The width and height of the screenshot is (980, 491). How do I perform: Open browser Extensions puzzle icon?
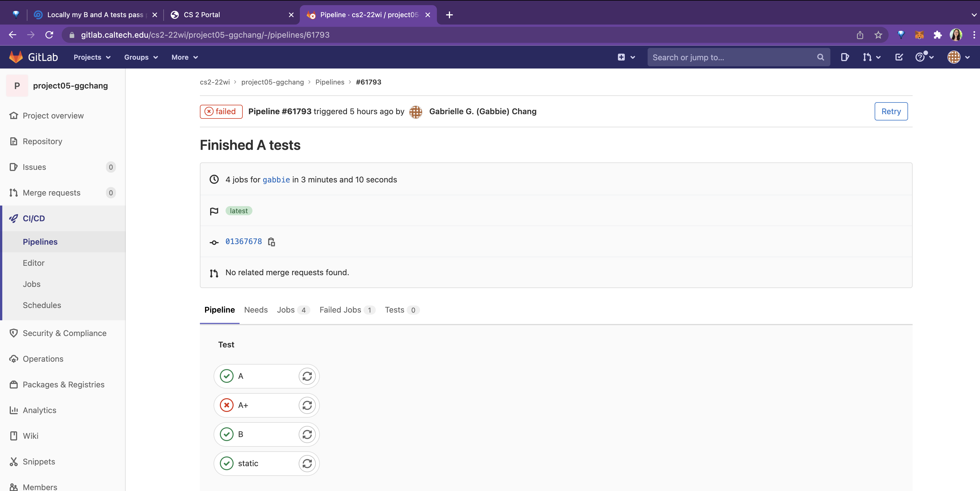(x=937, y=35)
